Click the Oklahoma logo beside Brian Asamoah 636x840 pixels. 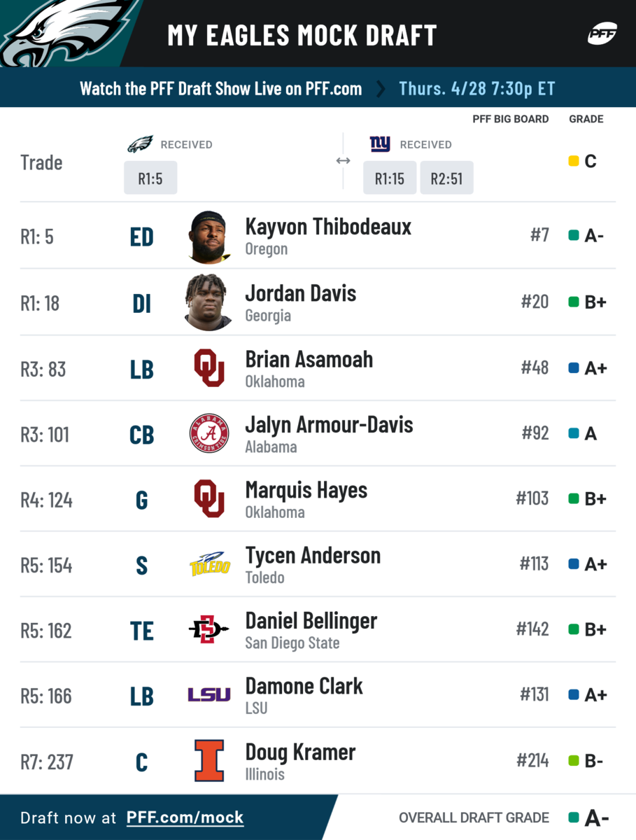(209, 368)
